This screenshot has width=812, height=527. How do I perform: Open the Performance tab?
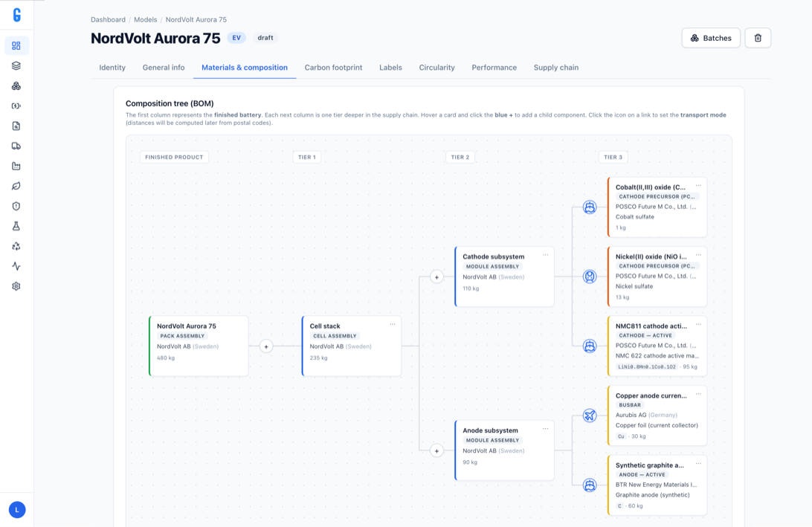point(494,68)
